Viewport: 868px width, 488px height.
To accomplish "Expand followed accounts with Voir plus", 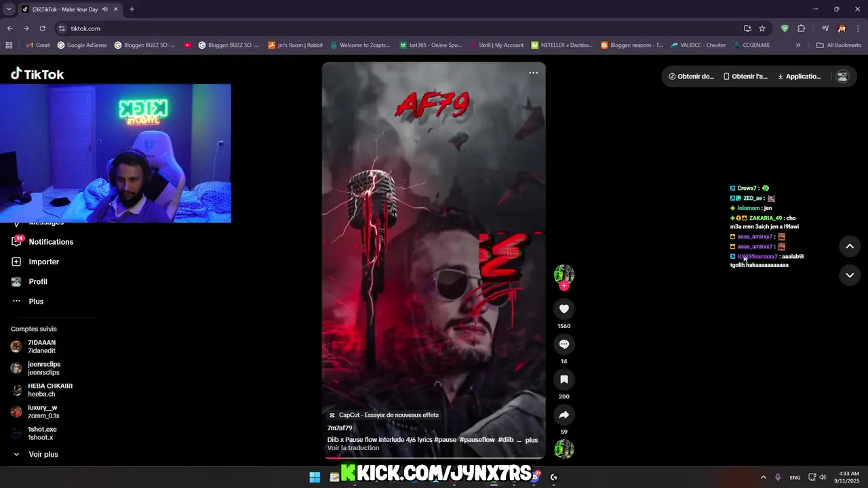I will pyautogui.click(x=35, y=454).
